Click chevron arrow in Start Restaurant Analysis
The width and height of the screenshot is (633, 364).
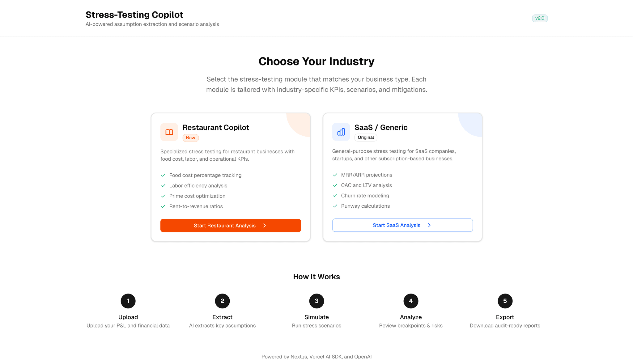pyautogui.click(x=265, y=226)
